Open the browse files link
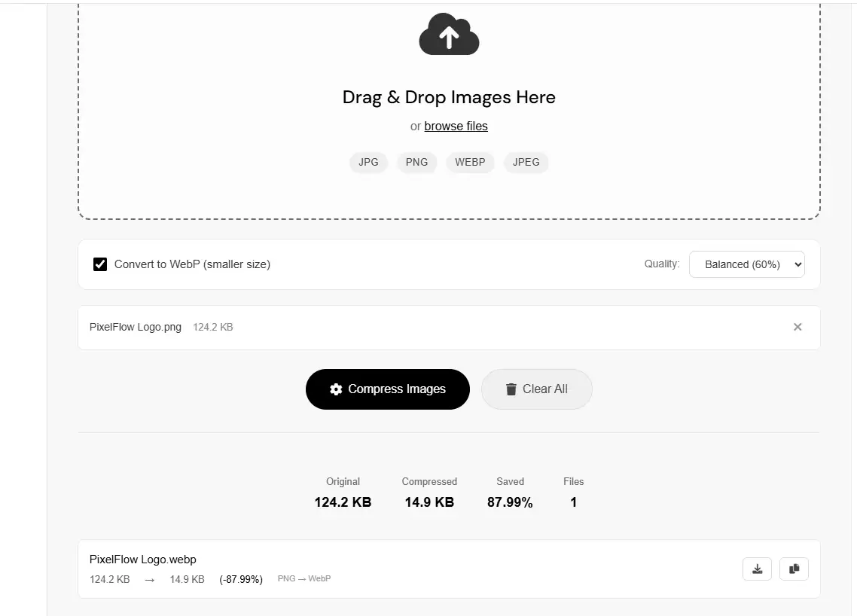The height and width of the screenshot is (616, 857). (456, 127)
